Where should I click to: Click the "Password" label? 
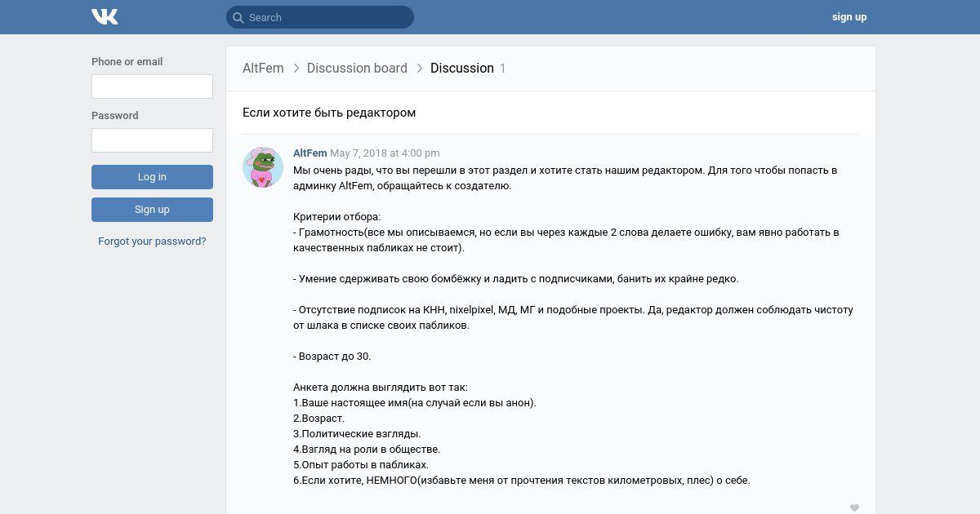click(115, 116)
